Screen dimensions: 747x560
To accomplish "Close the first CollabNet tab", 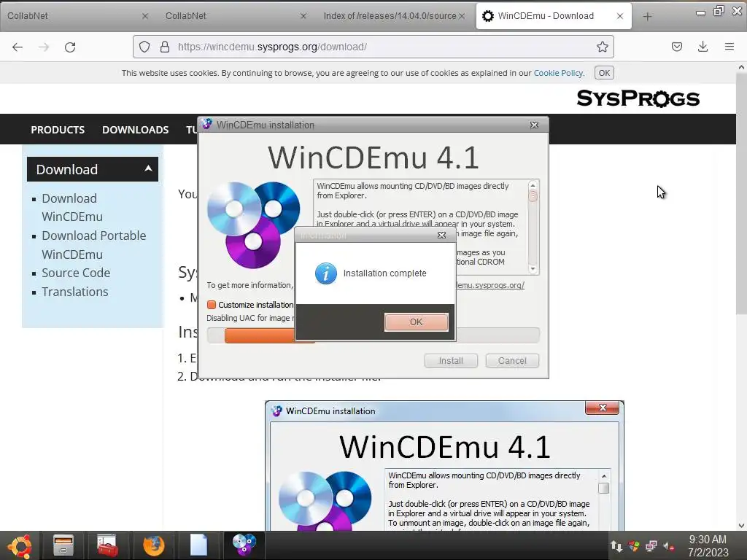I will [145, 16].
